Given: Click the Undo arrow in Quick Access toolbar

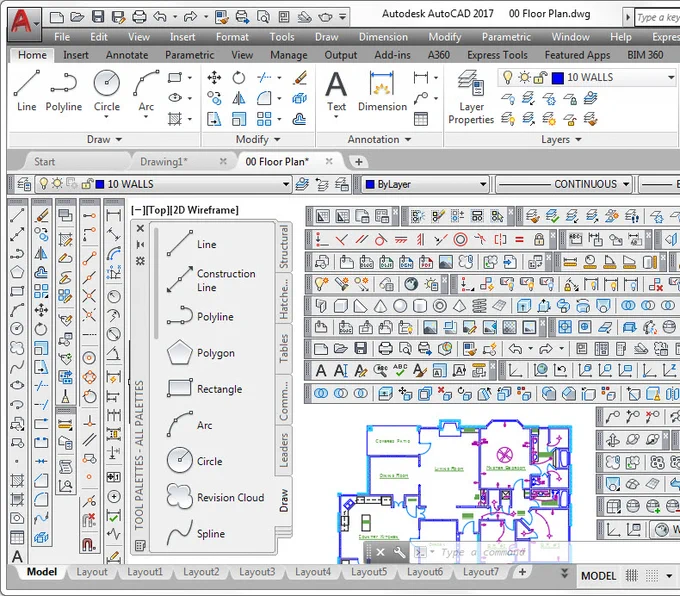Looking at the screenshot, I should click(x=160, y=17).
